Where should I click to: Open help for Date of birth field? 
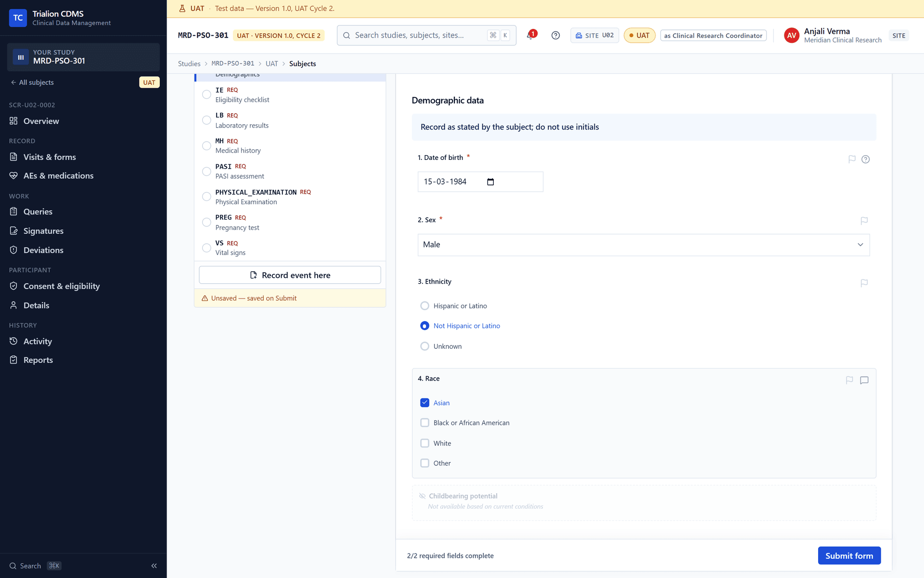coord(865,159)
